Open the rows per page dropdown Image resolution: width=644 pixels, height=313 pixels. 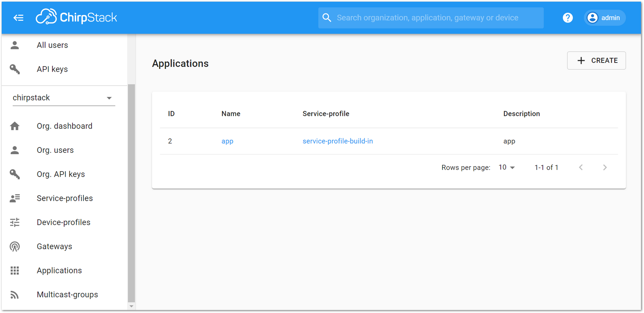pyautogui.click(x=506, y=167)
